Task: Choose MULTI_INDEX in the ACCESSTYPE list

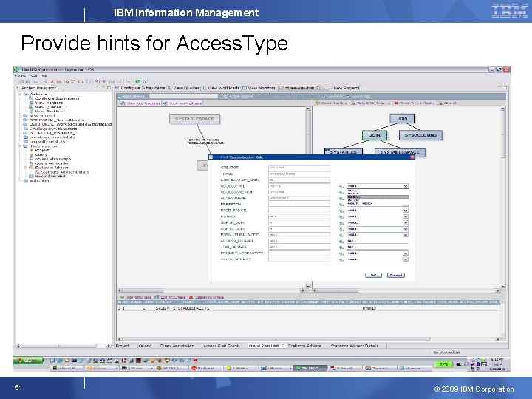Action: [x=378, y=204]
